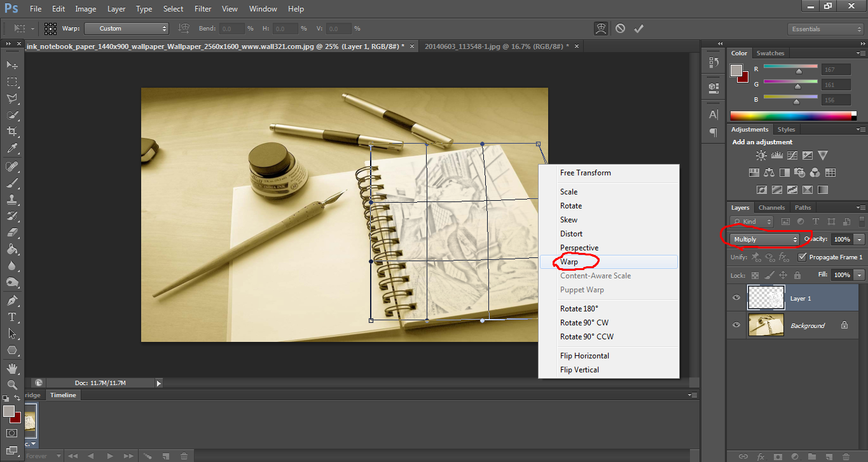Select the Lasso tool
Image resolution: width=868 pixels, height=462 pixels.
pyautogui.click(x=12, y=99)
